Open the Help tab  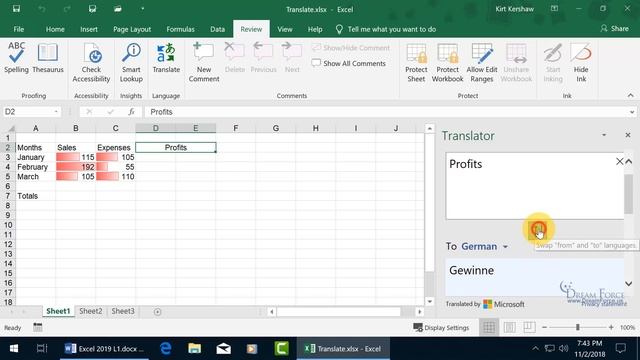pos(315,29)
